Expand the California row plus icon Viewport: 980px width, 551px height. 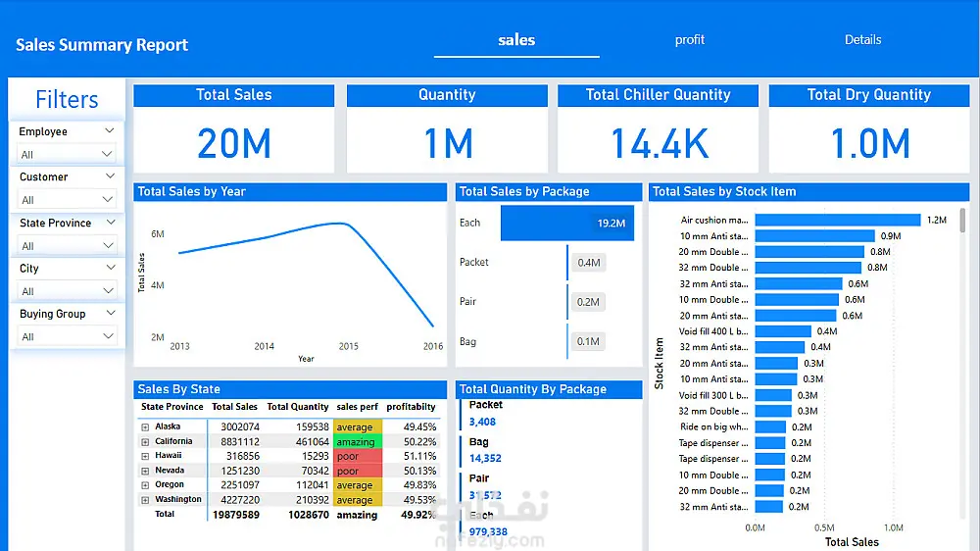tap(145, 441)
